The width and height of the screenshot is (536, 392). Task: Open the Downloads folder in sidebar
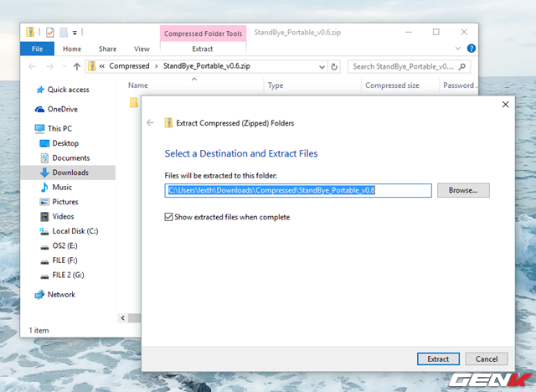pyautogui.click(x=70, y=173)
